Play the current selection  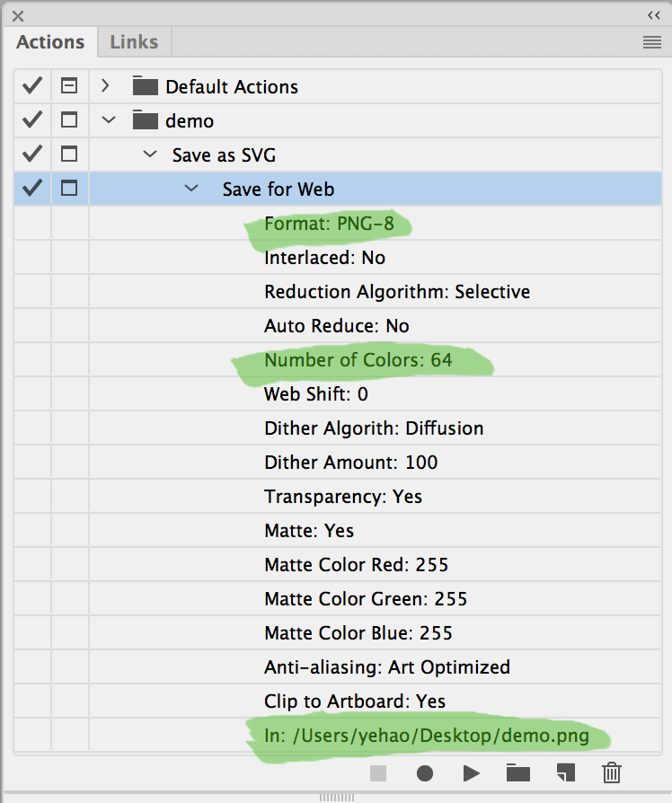coord(472,772)
